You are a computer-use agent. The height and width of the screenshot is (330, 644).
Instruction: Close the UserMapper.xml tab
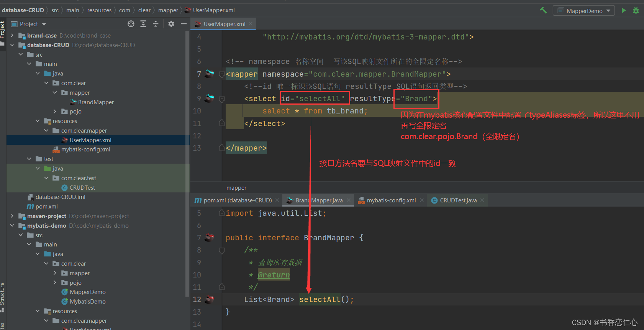tap(251, 24)
